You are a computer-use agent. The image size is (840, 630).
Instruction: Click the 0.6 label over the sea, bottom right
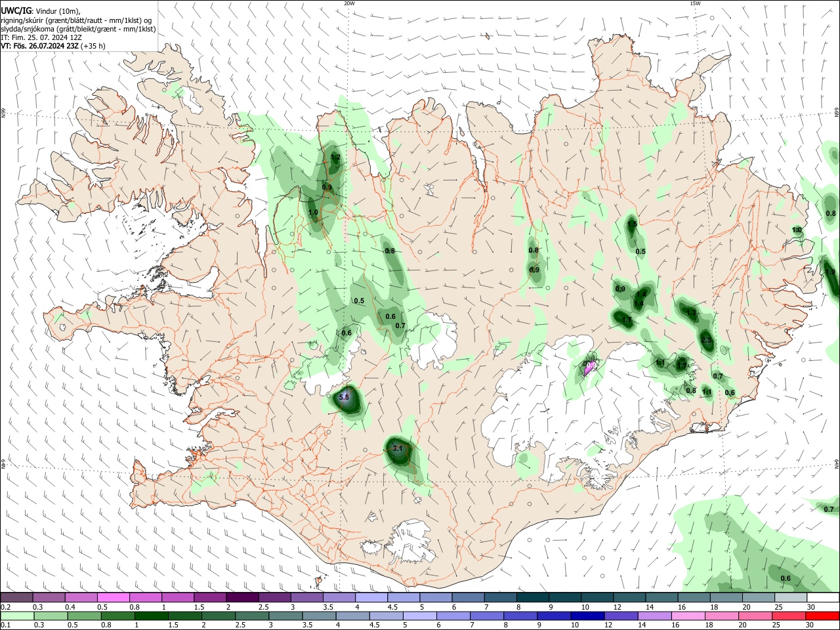(786, 577)
